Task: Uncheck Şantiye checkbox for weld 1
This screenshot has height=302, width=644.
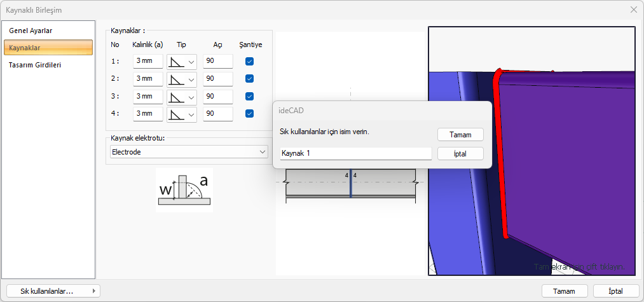Action: click(250, 62)
